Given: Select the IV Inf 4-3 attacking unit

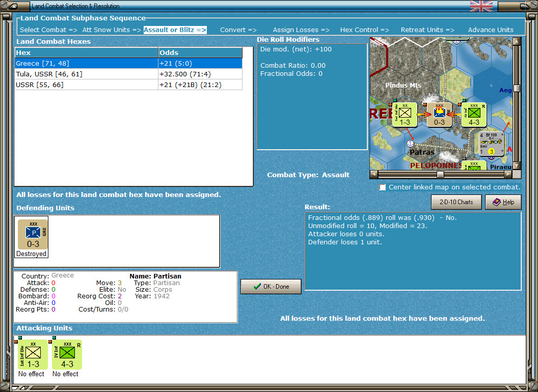Looking at the screenshot, I should coord(67,355).
